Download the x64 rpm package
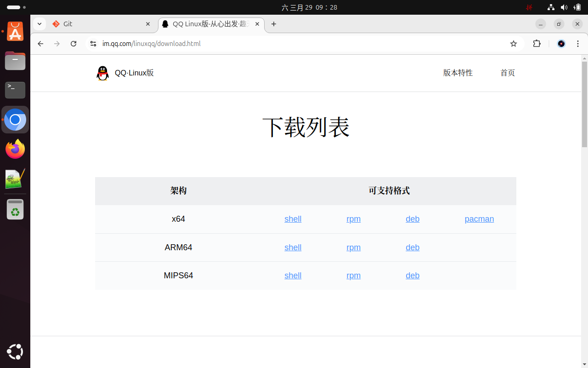 (x=354, y=219)
